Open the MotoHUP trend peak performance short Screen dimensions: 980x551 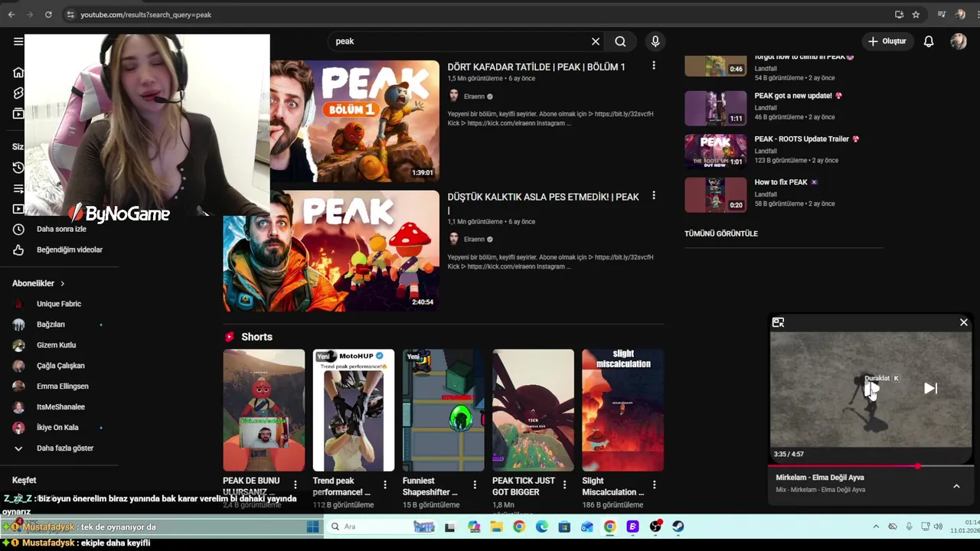354,410
